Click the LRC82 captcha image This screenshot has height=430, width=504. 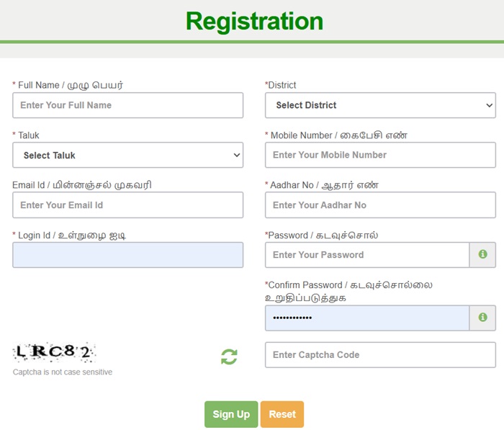coord(54,352)
